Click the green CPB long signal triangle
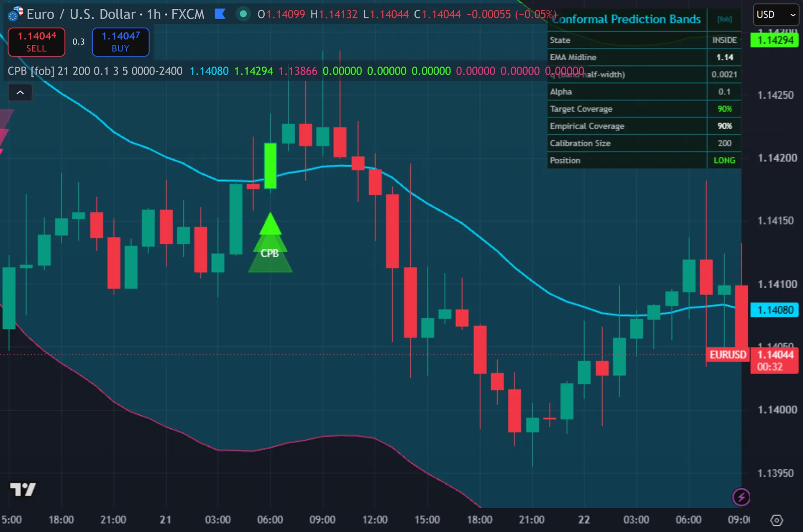The height and width of the screenshot is (532, 803). [x=270, y=243]
